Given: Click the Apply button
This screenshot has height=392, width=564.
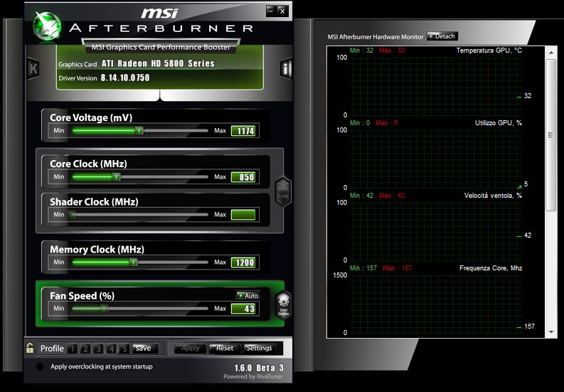Looking at the screenshot, I should pyautogui.click(x=190, y=349).
